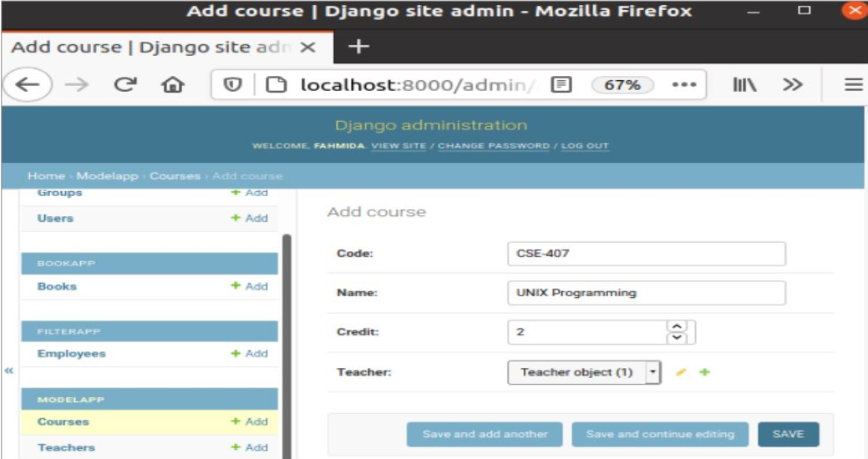Click the sidebar vertical scrollbar
868x459 pixels.
(287, 346)
